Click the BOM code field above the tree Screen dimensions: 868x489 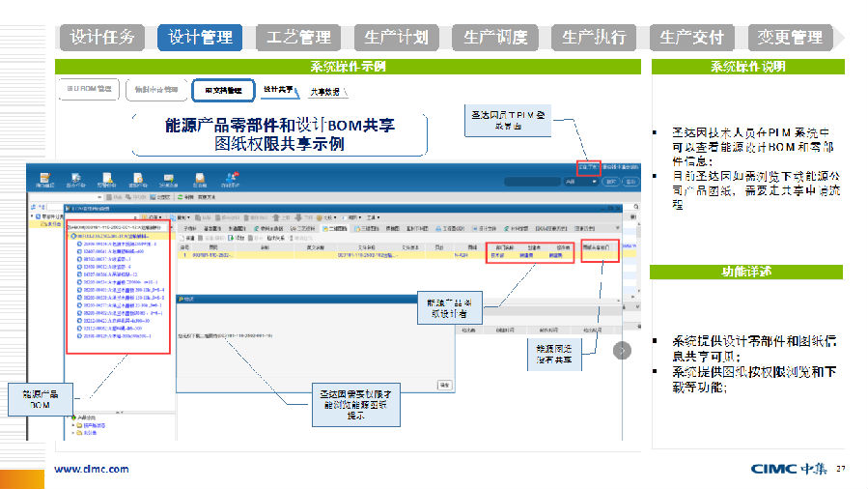tap(118, 228)
